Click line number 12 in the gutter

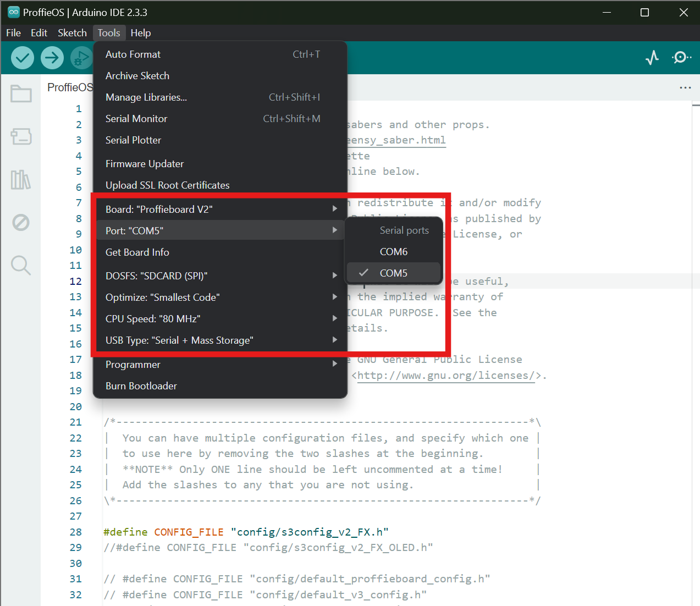click(x=76, y=282)
